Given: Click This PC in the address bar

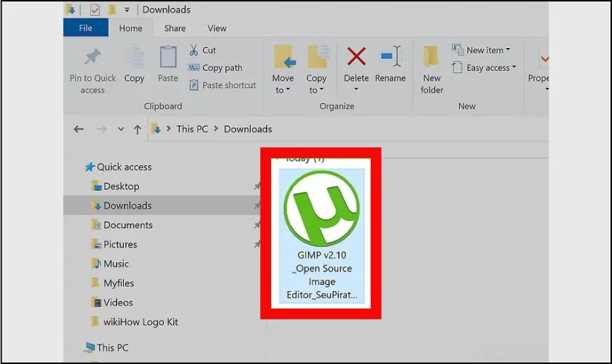Looking at the screenshot, I should pyautogui.click(x=192, y=129).
